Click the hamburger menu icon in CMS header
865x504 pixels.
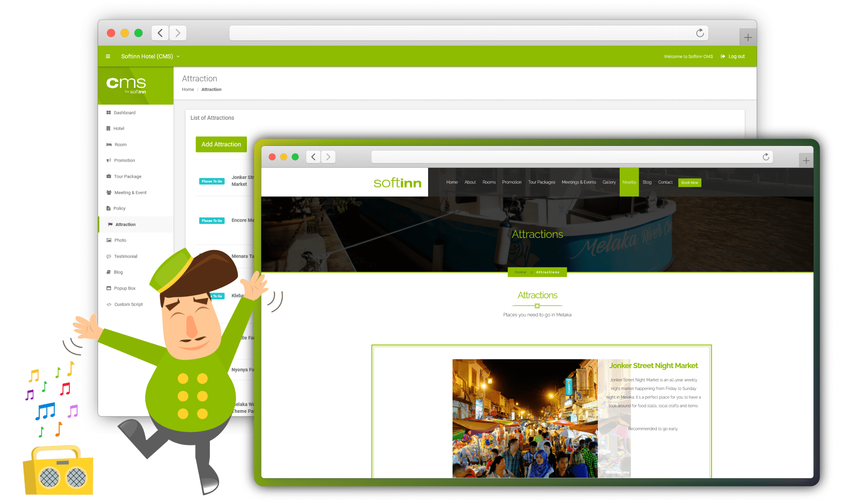(108, 56)
